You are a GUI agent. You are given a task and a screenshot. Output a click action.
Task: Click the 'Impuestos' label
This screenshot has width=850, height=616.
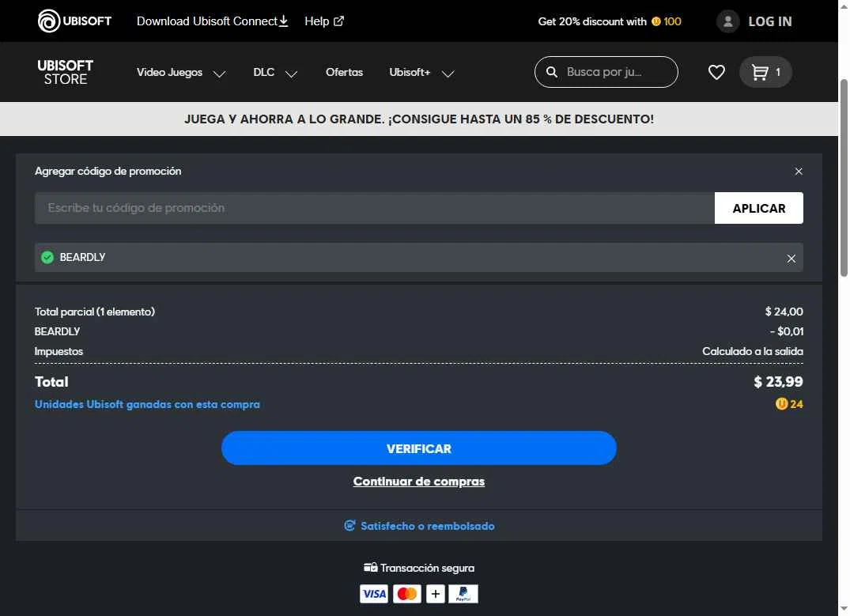coord(59,351)
